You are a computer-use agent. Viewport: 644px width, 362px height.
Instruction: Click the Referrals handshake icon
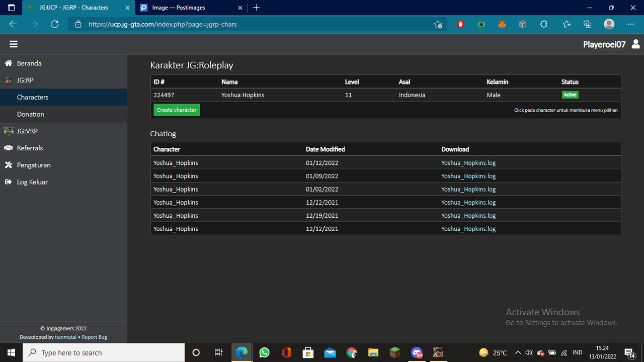pos(8,148)
